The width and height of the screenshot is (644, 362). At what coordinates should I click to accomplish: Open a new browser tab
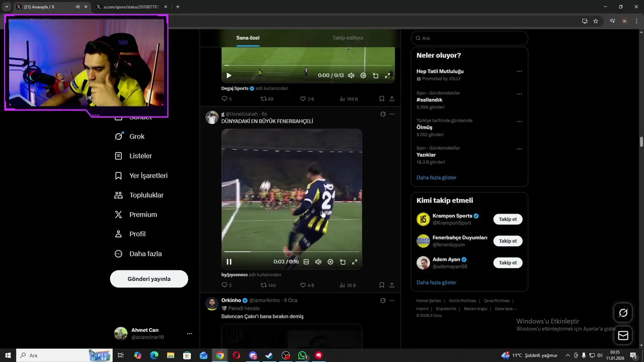tap(178, 7)
